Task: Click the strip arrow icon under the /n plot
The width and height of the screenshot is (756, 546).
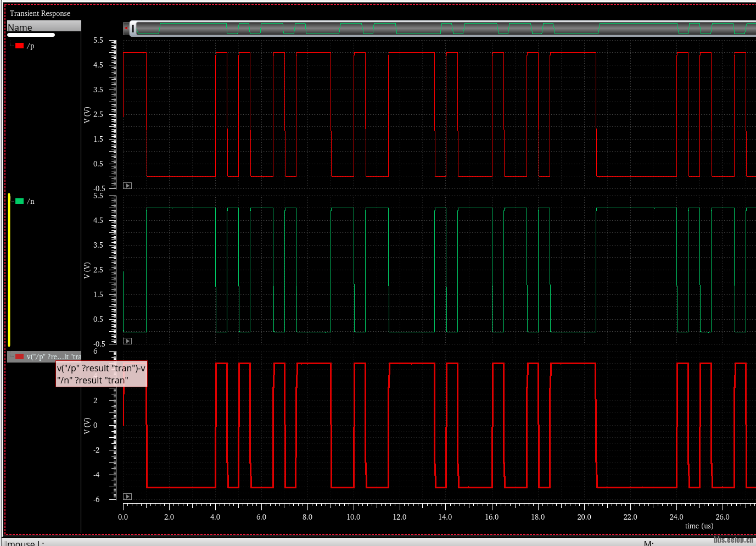Action: tap(127, 341)
